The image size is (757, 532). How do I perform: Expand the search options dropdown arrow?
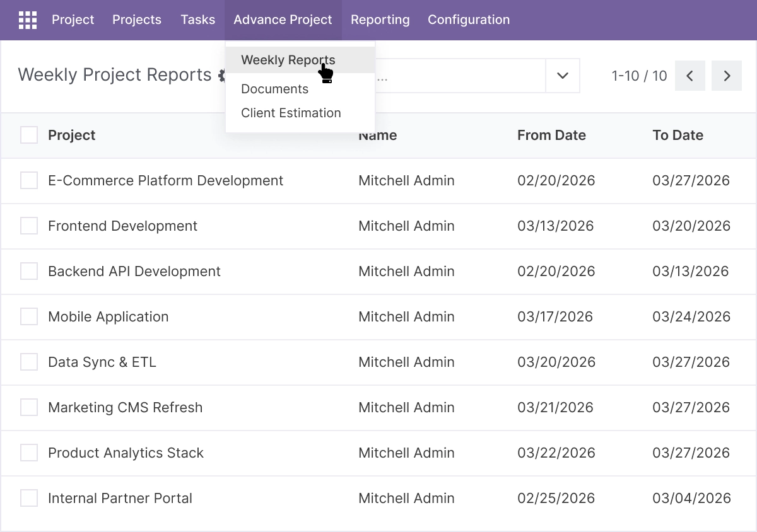tap(563, 76)
